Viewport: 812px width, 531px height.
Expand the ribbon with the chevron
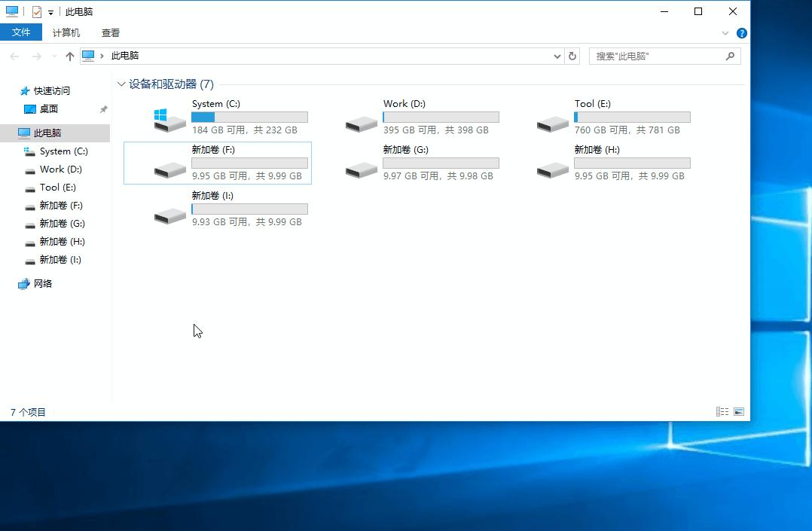(x=725, y=33)
